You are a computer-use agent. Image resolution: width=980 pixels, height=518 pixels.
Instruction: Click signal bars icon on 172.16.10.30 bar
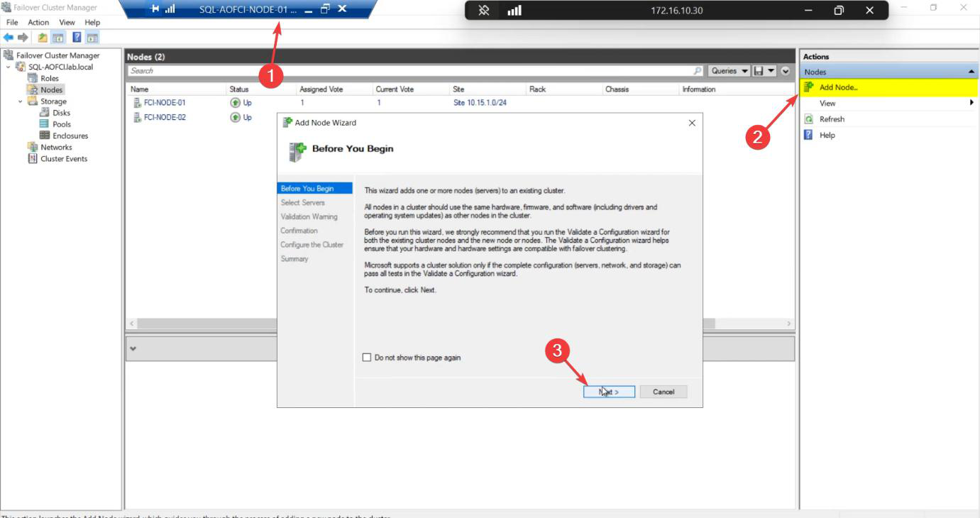[514, 11]
